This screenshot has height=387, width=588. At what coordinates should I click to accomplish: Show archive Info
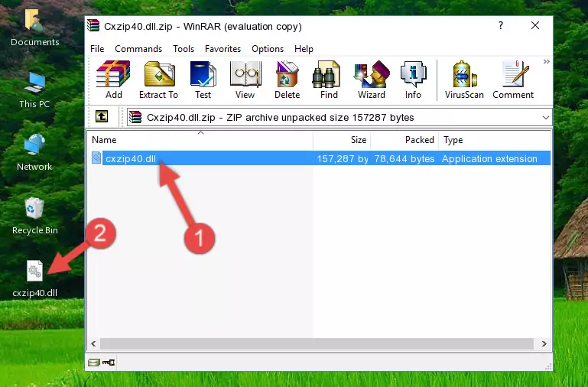[x=413, y=80]
